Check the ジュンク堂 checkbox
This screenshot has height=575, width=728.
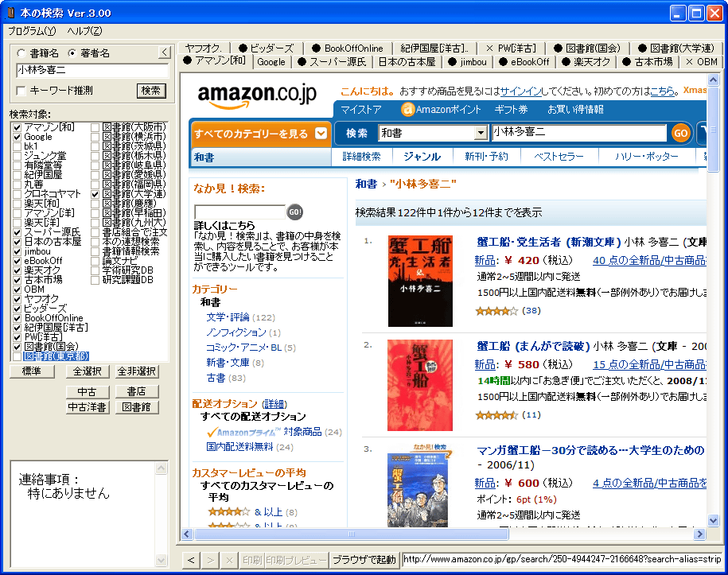[x=18, y=156]
